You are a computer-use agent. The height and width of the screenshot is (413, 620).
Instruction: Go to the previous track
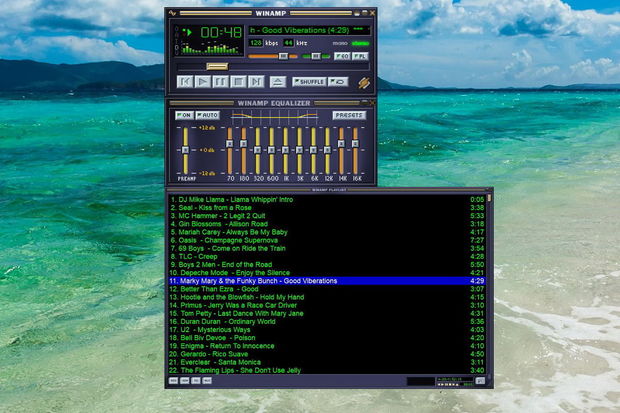[x=185, y=81]
